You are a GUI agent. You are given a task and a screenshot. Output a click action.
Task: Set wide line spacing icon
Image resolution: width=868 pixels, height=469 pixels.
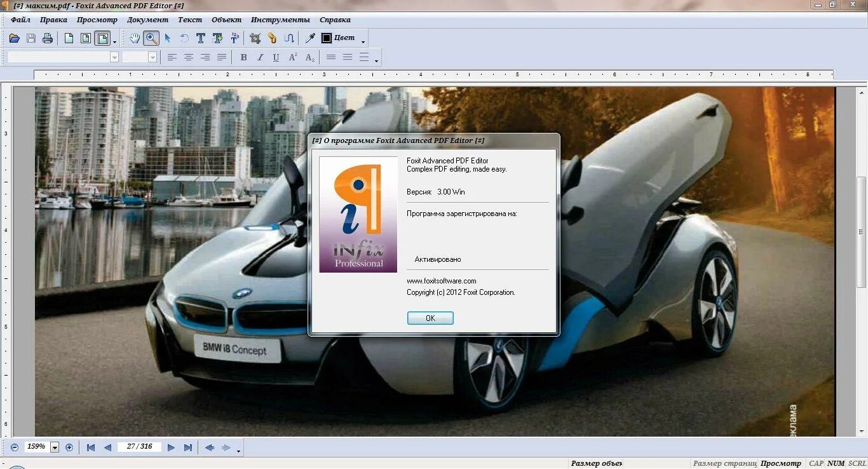(364, 57)
